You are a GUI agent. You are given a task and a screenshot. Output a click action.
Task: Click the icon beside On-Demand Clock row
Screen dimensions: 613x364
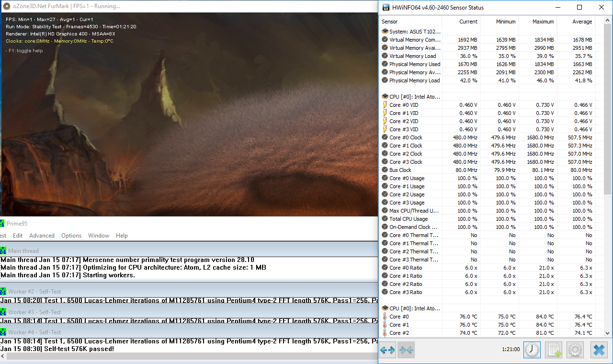[385, 227]
